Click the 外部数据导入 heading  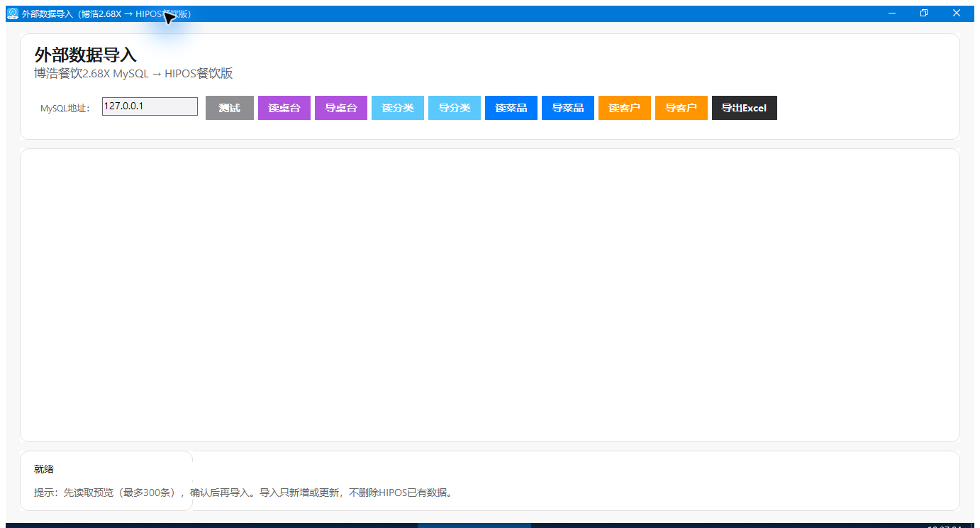point(85,55)
